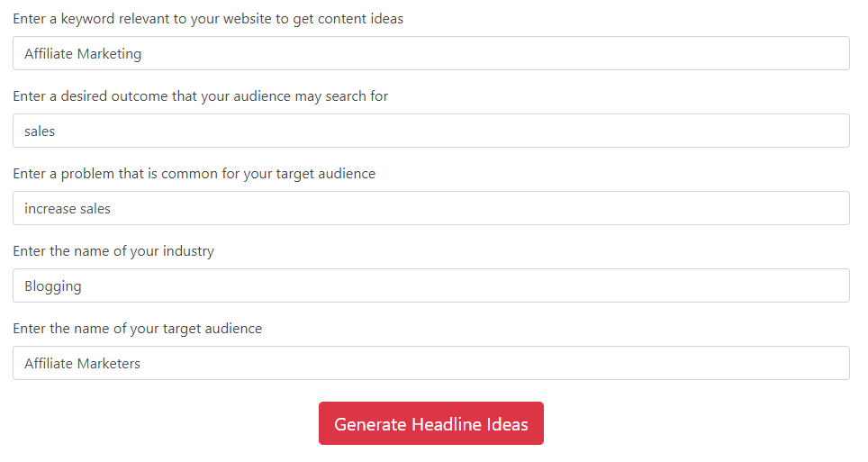Click the 'name of your industry' label
Viewport: 868px width, 462px height.
pos(113,251)
